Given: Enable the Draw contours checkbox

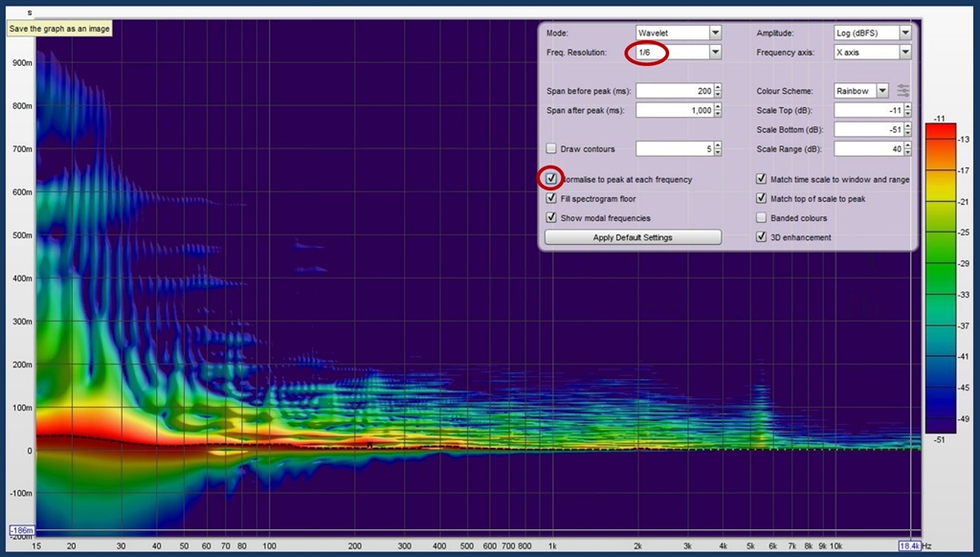Looking at the screenshot, I should pyautogui.click(x=551, y=149).
